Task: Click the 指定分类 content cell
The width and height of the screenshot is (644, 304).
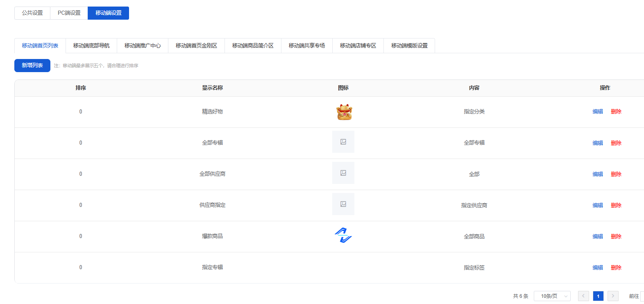Action: pos(474,111)
